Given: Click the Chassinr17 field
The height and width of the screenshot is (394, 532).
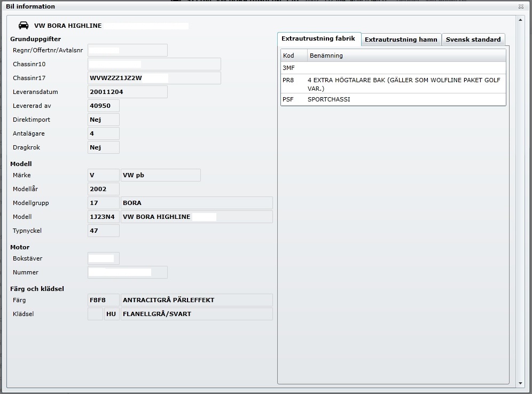Looking at the screenshot, I should tap(154, 78).
